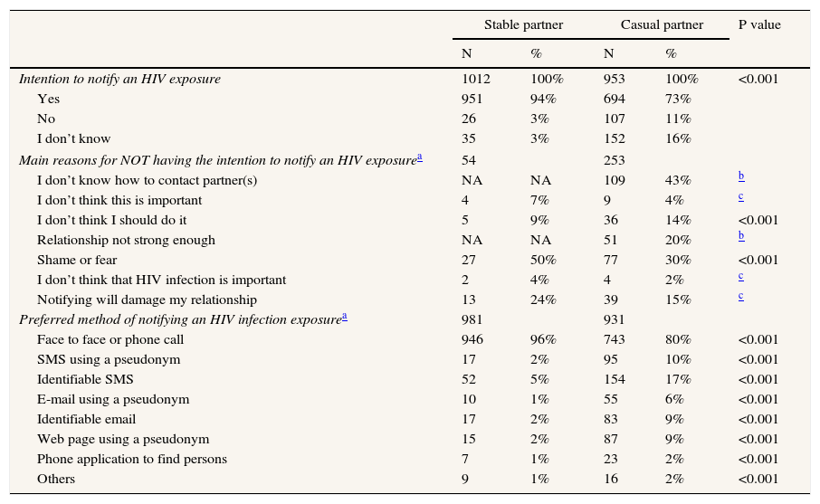
Task: Select the 'P value' column header
Action: pos(759,25)
